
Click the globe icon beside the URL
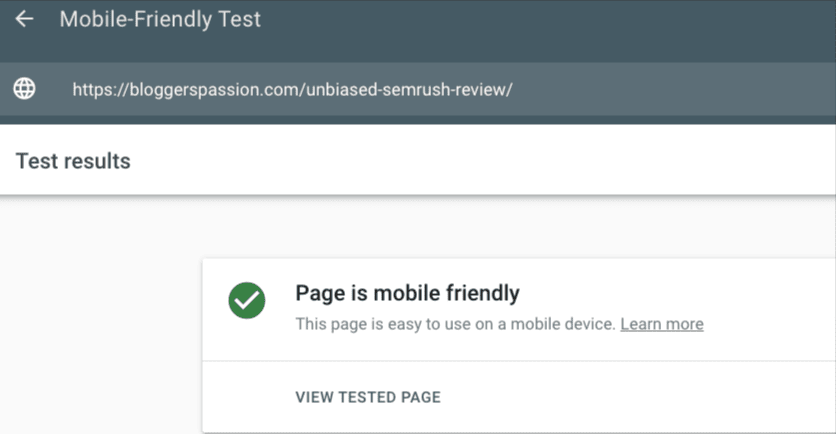[x=25, y=89]
